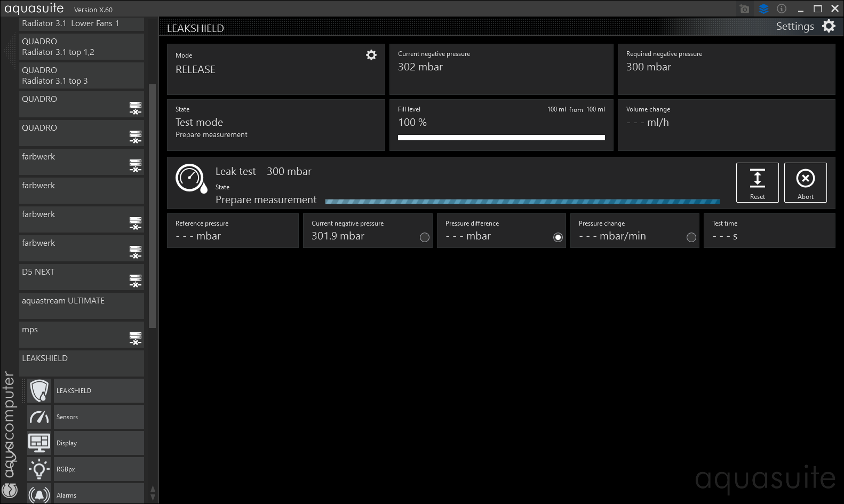Select Pressure difference radio button
Image resolution: width=844 pixels, height=504 pixels.
click(558, 237)
